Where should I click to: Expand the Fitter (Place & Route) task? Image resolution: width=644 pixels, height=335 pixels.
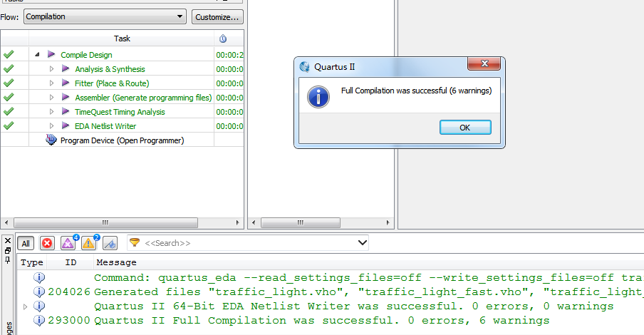point(51,83)
